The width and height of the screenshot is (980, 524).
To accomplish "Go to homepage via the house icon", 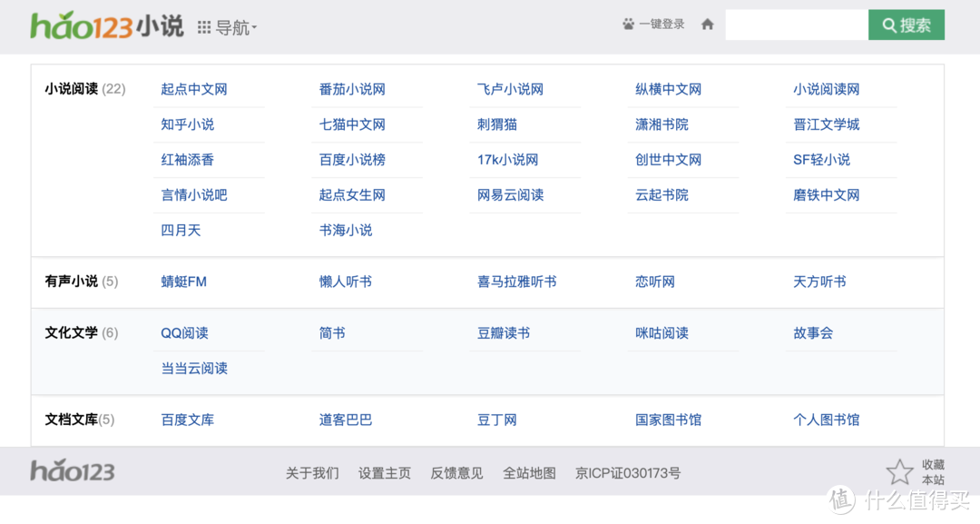I will tap(708, 25).
